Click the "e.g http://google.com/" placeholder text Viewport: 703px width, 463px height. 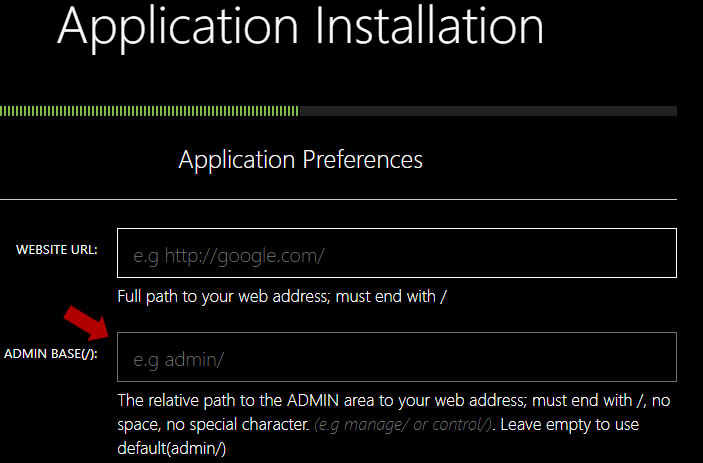tap(229, 256)
